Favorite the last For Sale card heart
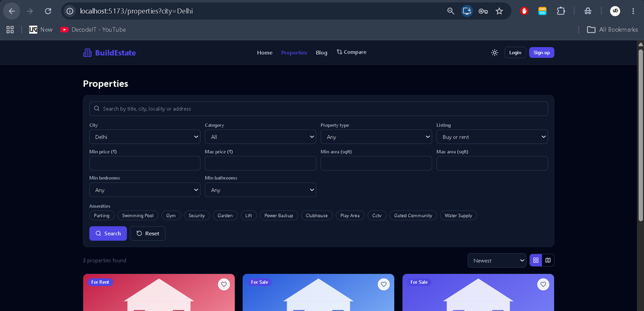Screen dimensions: 644x311 pos(543,285)
